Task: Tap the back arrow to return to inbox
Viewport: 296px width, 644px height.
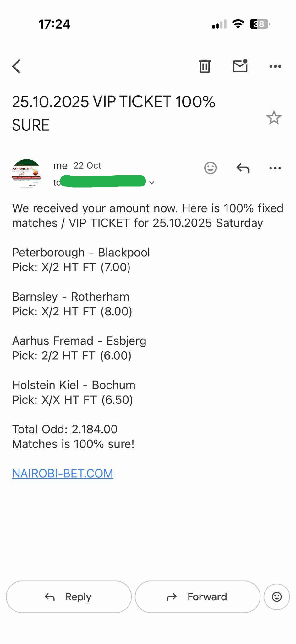Action: [x=16, y=66]
